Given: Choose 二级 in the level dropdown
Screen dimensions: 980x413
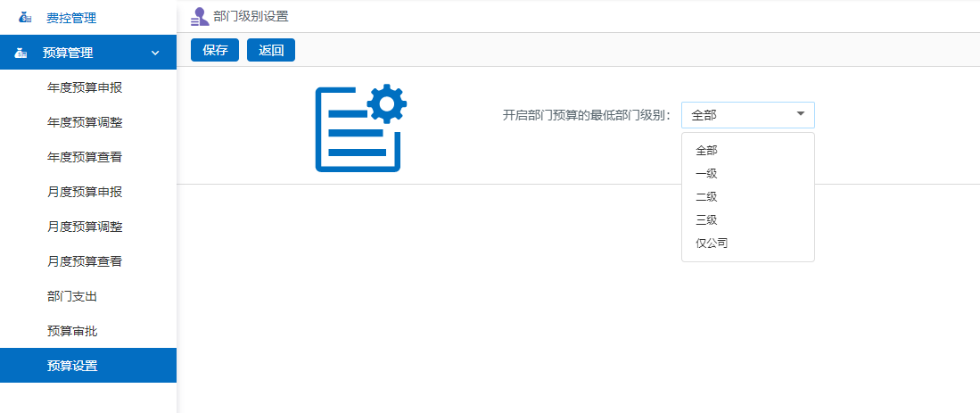Looking at the screenshot, I should pyautogui.click(x=706, y=197).
